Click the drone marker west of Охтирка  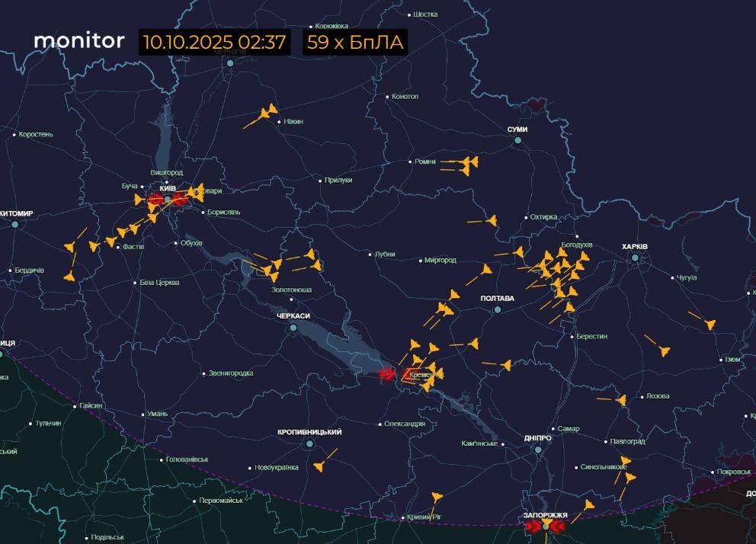coord(492,221)
